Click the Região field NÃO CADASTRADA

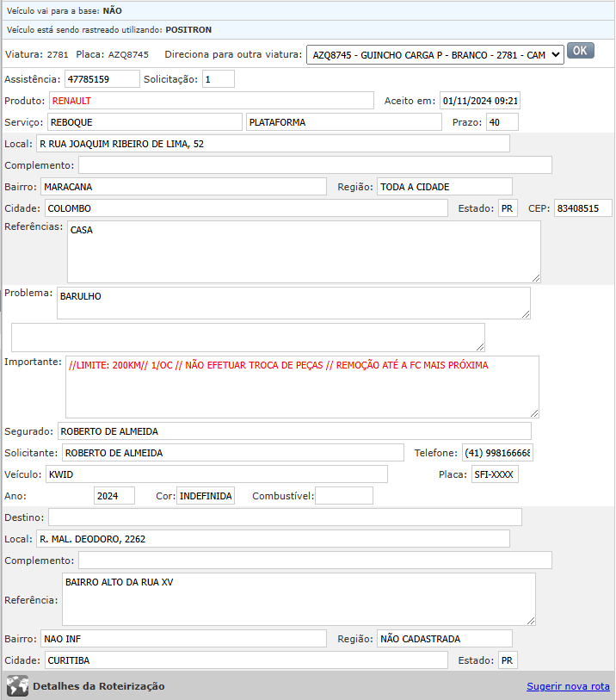pos(445,639)
